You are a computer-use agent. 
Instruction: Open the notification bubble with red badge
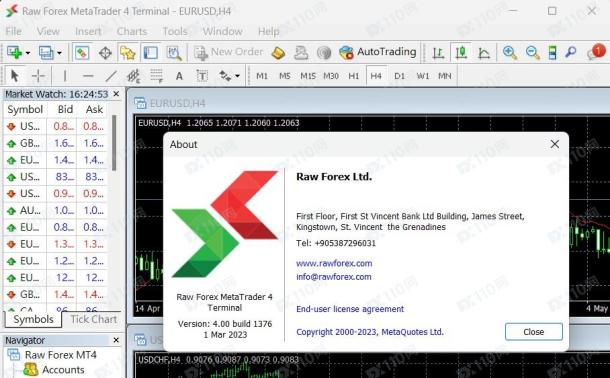(596, 52)
